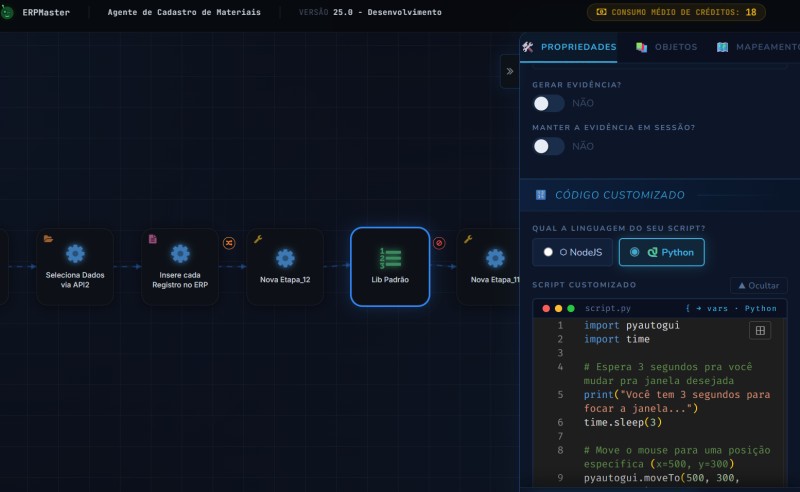Hide script editor with Ocultar button
The height and width of the screenshot is (492, 800).
pyautogui.click(x=759, y=285)
